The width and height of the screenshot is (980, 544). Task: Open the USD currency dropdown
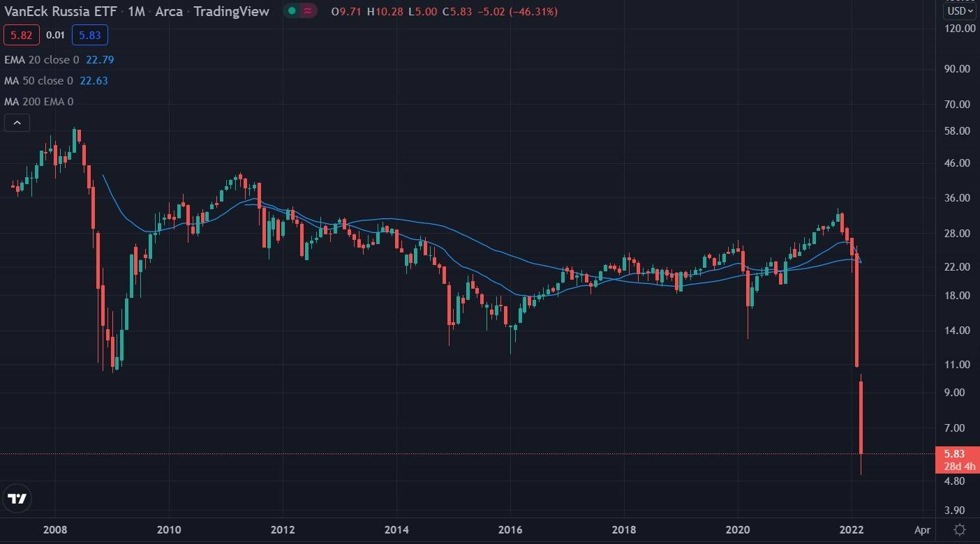coord(960,10)
